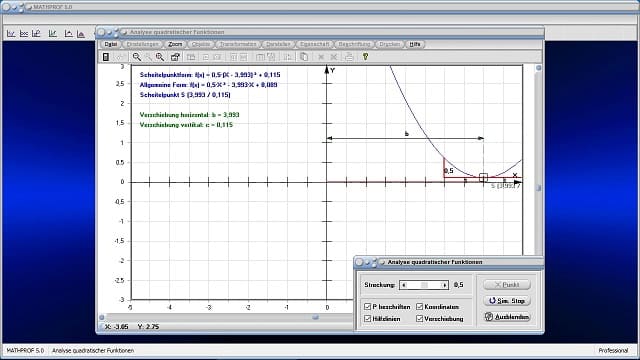
Task: Click the Y: 2,75 coordinate readout
Action: click(x=149, y=327)
